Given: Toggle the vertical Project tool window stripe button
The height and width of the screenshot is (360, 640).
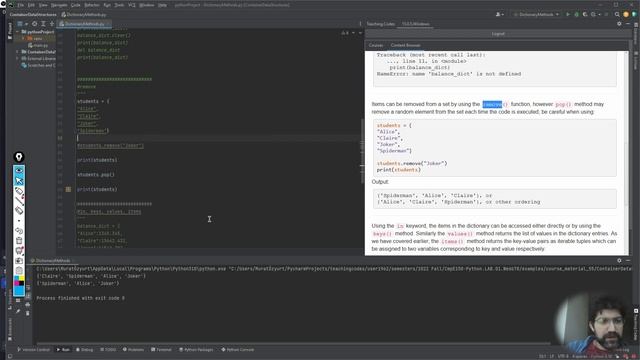Looking at the screenshot, I should click(x=10, y=31).
